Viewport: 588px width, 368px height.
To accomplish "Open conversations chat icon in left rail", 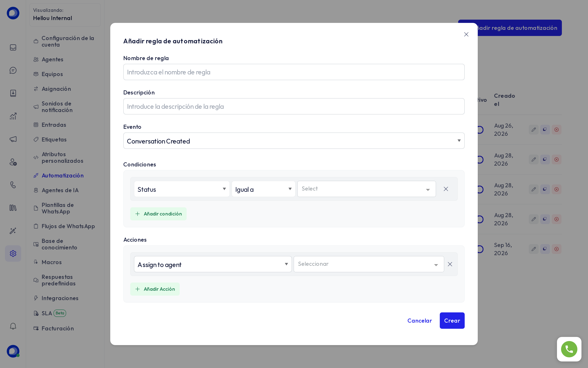I will [x=13, y=70].
